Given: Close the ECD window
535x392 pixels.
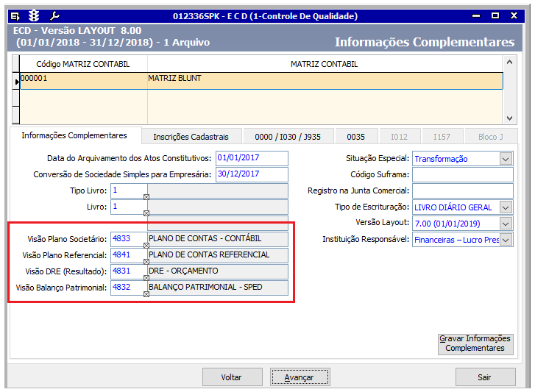Looking at the screenshot, I should [514, 15].
